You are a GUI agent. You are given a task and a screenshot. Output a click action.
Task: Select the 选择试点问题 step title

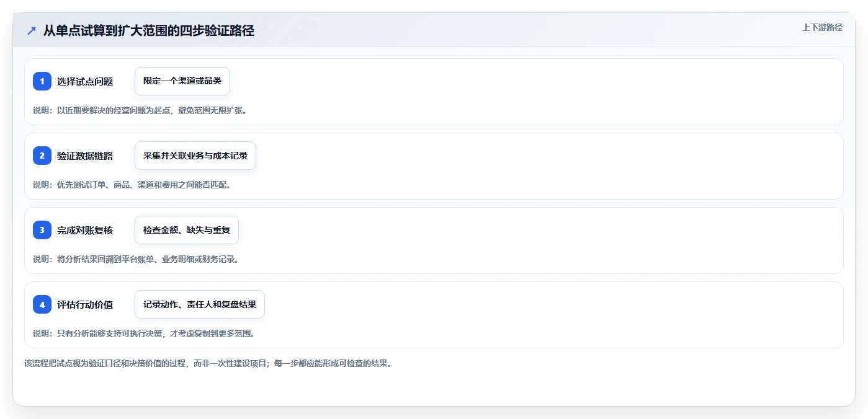point(85,81)
